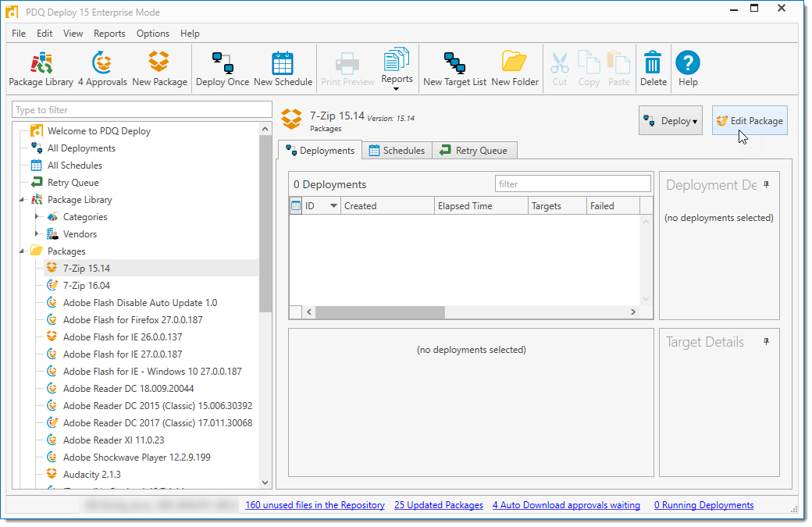Click the Delete trash can icon
The image size is (812, 527).
(x=653, y=69)
